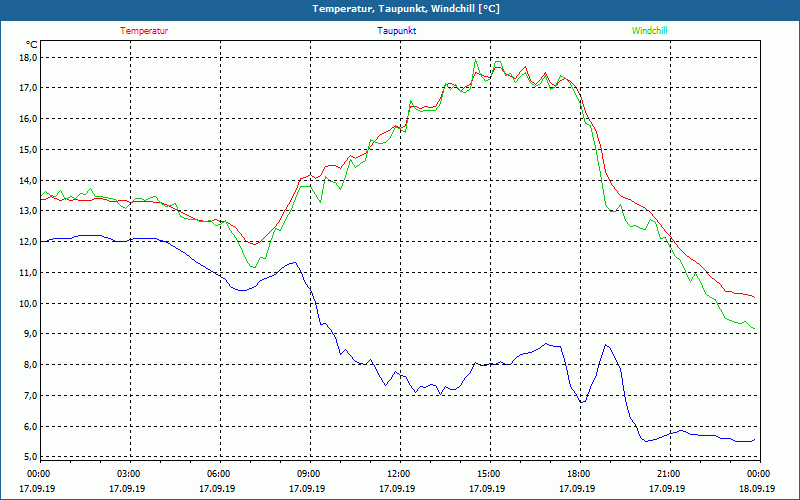Click the 6,0 y-axis label
The width and height of the screenshot is (800, 500).
(31, 426)
